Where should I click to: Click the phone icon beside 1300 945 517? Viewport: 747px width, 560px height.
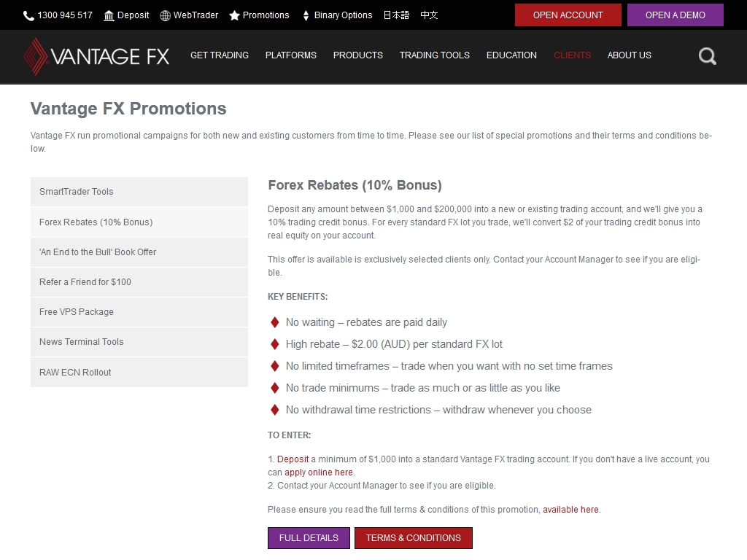click(x=28, y=15)
